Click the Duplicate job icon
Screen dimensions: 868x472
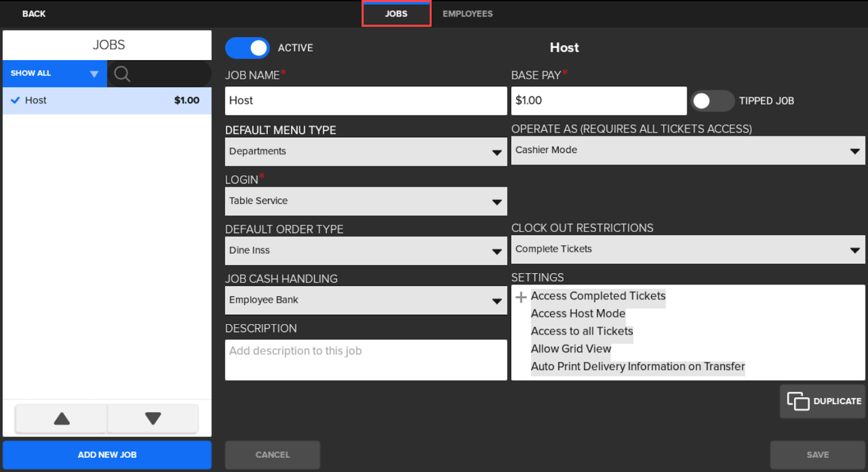(797, 401)
